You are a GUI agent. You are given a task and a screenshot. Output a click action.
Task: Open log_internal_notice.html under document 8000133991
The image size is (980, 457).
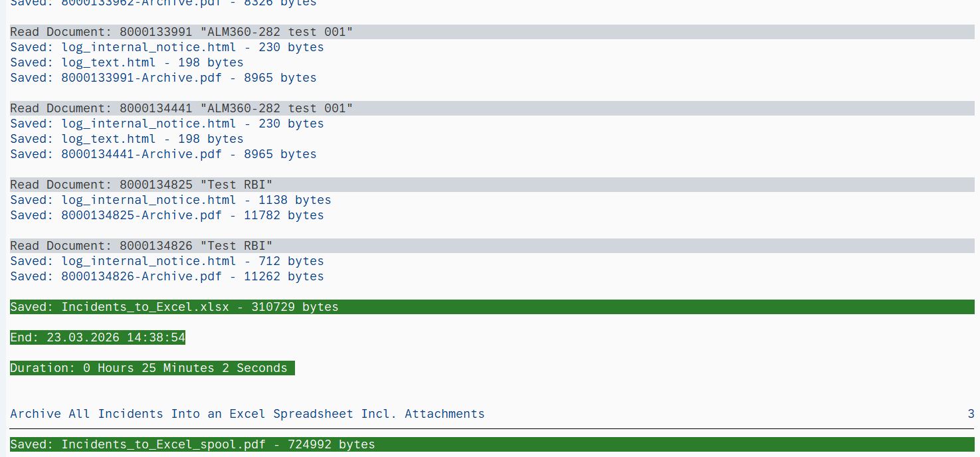pos(148,47)
